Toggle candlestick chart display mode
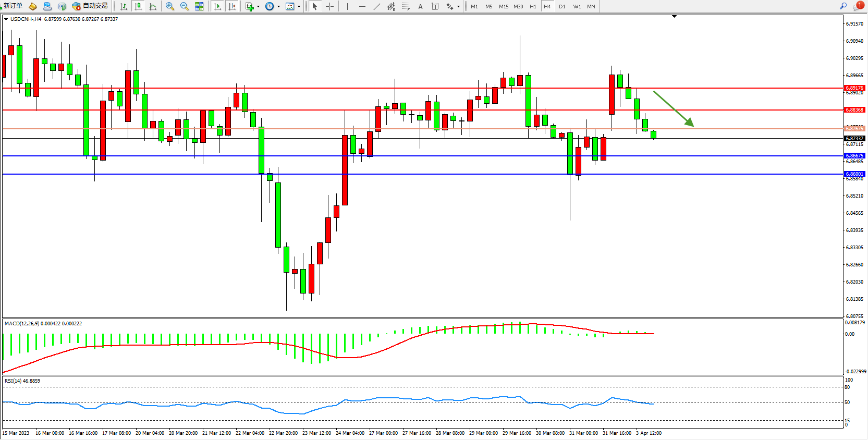The image size is (868, 440). tap(138, 6)
